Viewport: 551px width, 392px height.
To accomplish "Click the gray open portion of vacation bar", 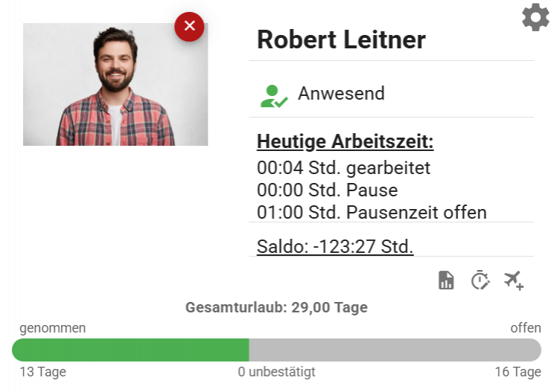I will (395, 350).
